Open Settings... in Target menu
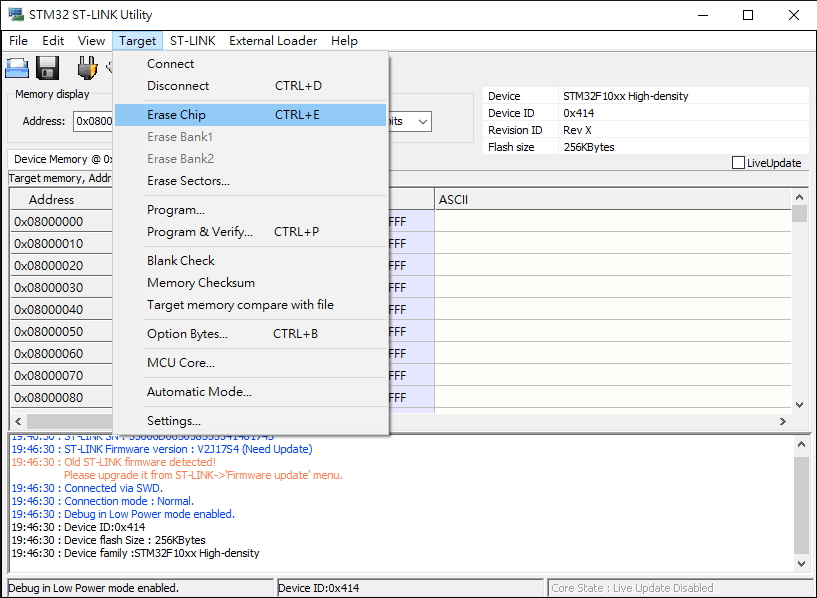 (251, 421)
